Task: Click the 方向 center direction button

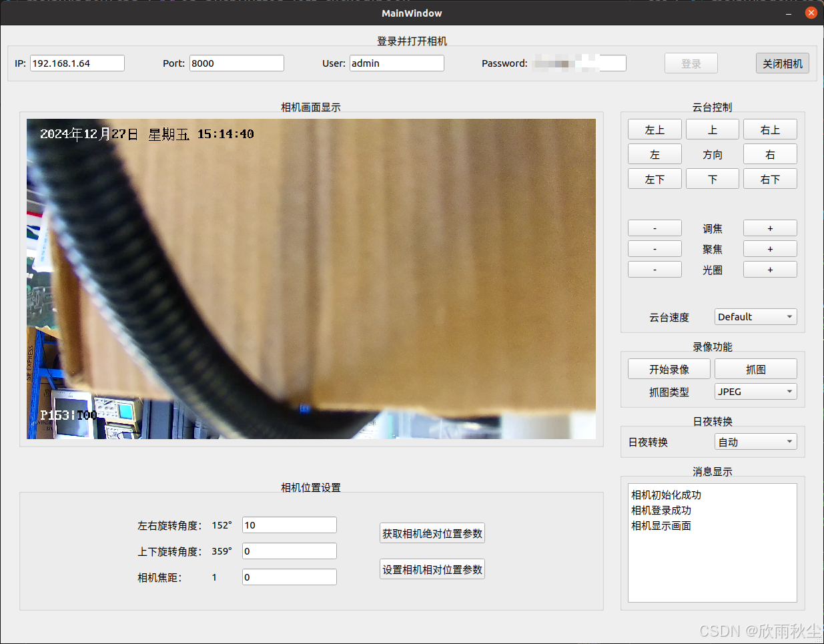Action: (712, 153)
